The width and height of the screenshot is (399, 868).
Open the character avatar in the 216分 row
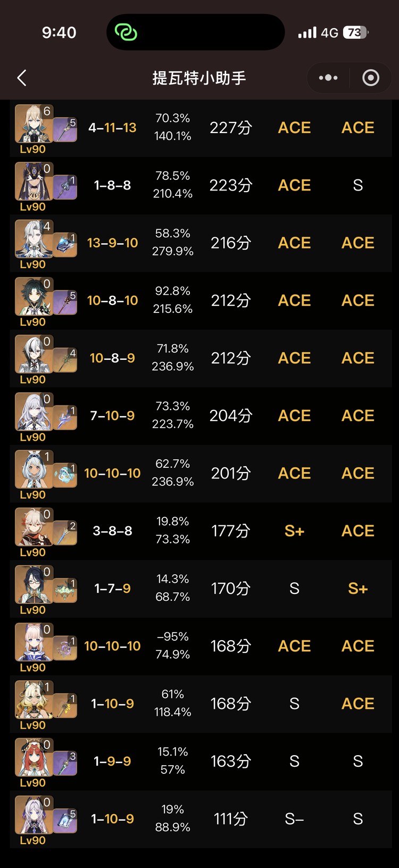click(33, 241)
